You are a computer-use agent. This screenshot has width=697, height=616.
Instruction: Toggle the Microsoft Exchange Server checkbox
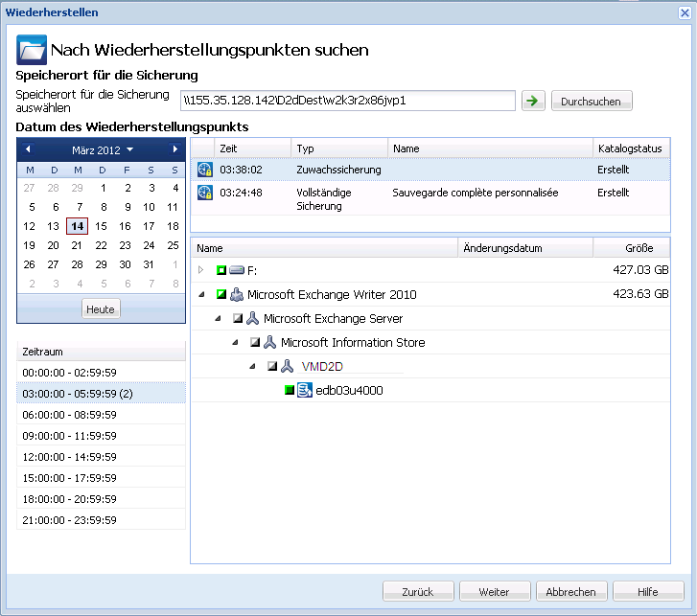(x=238, y=319)
